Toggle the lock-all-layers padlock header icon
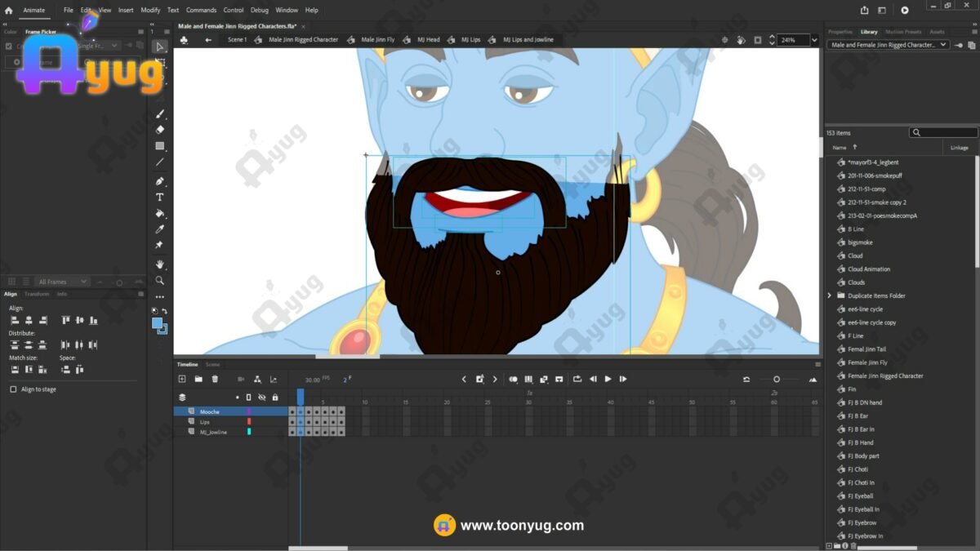This screenshot has width=980, height=551. pos(274,398)
